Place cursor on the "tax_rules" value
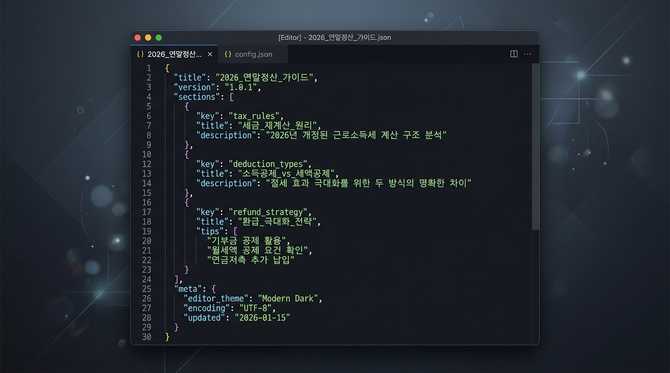This screenshot has height=373, width=670. [x=256, y=116]
